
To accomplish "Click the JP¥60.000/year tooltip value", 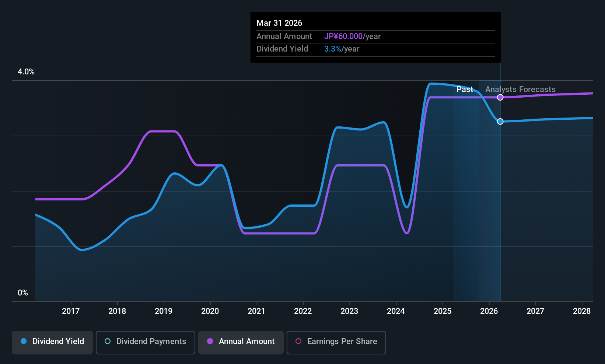I will (x=352, y=36).
